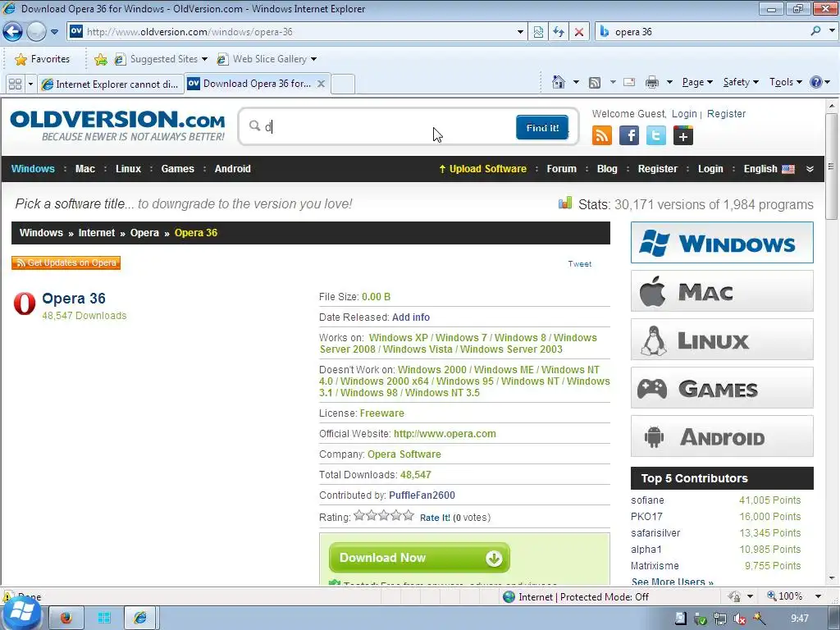This screenshot has height=630, width=840.
Task: Click the Windows platform sidebar banner
Action: tap(722, 242)
